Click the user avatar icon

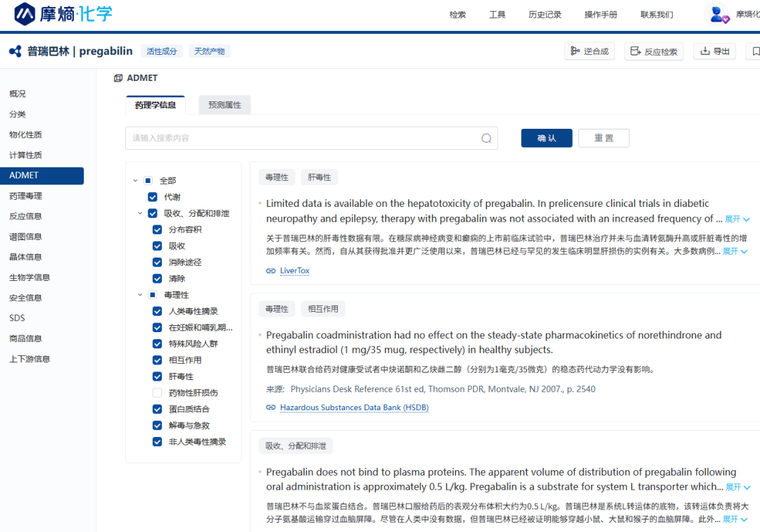click(x=718, y=14)
